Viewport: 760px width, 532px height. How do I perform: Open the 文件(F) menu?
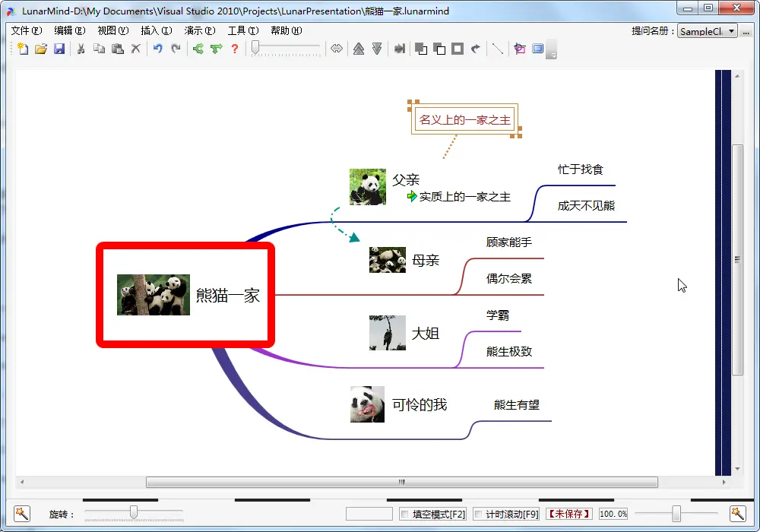tap(27, 30)
